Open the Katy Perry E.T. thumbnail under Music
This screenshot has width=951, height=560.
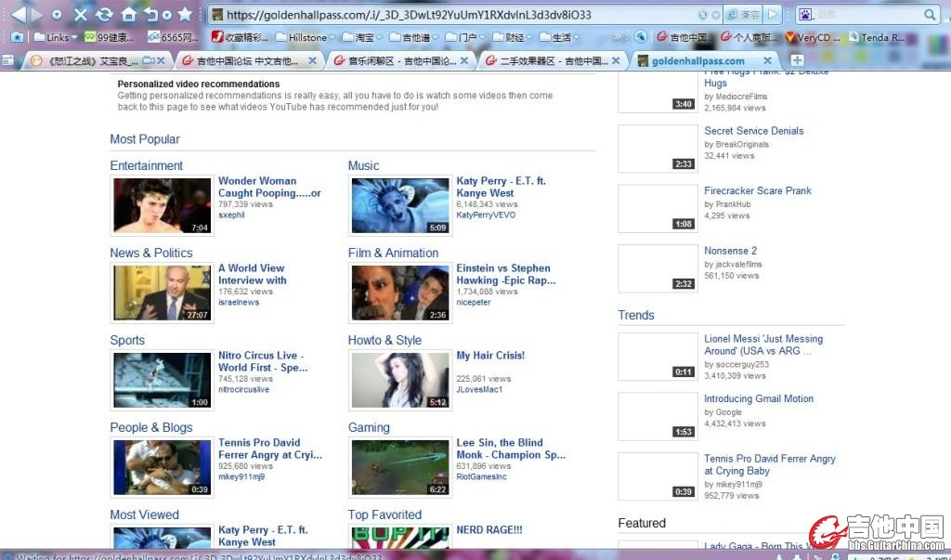400,205
